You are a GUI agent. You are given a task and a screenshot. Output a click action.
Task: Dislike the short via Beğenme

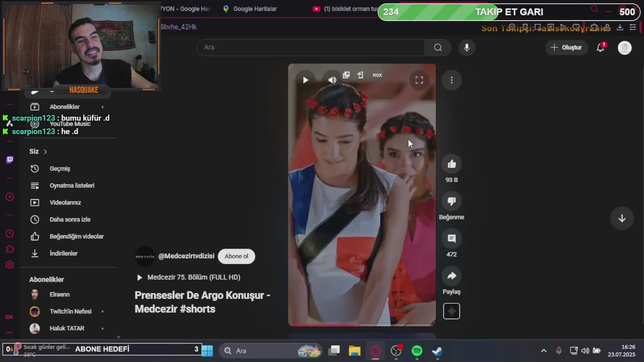pos(452,201)
